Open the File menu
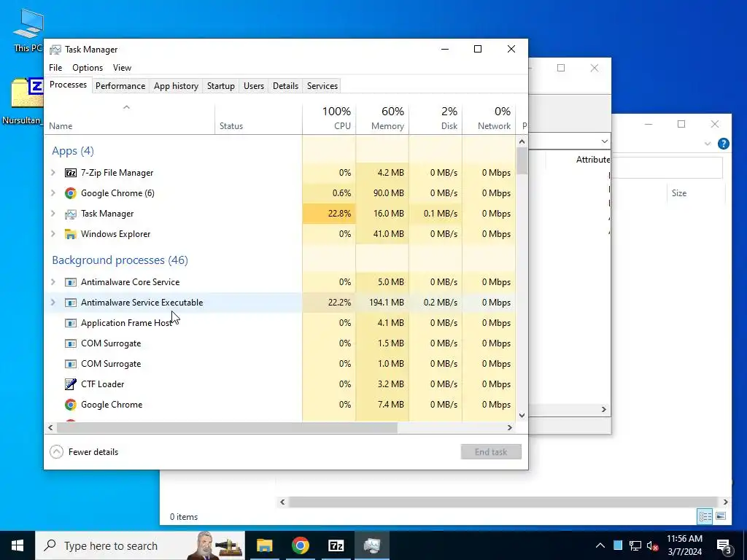 (x=55, y=68)
